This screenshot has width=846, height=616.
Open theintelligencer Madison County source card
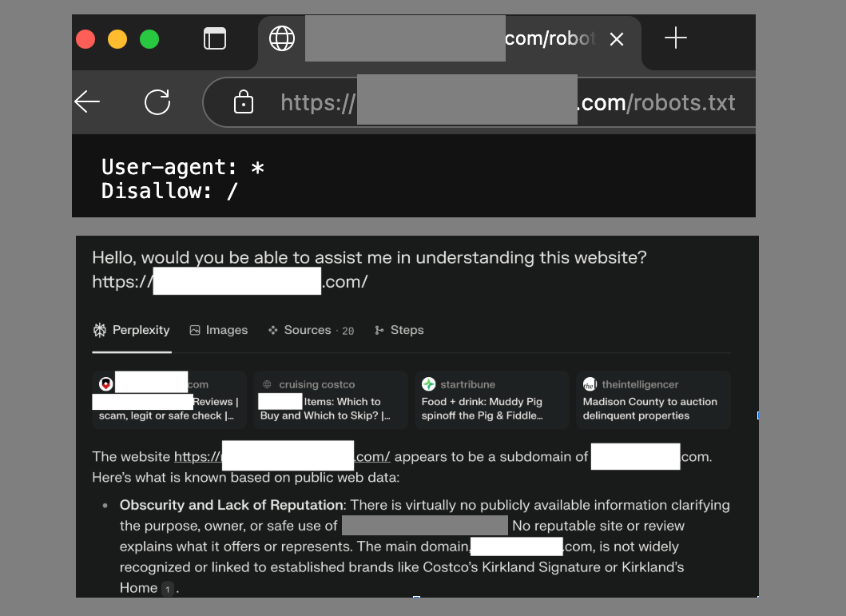pos(653,399)
